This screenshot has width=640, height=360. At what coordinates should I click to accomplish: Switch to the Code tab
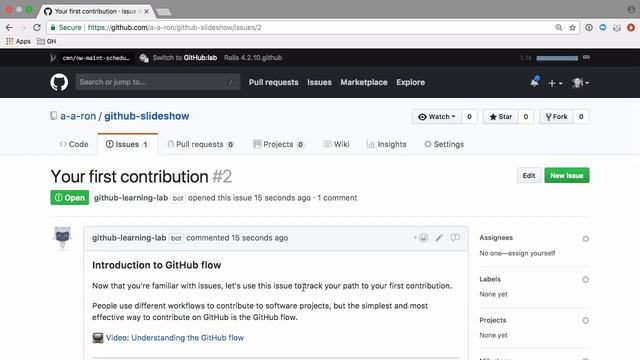[x=74, y=144]
